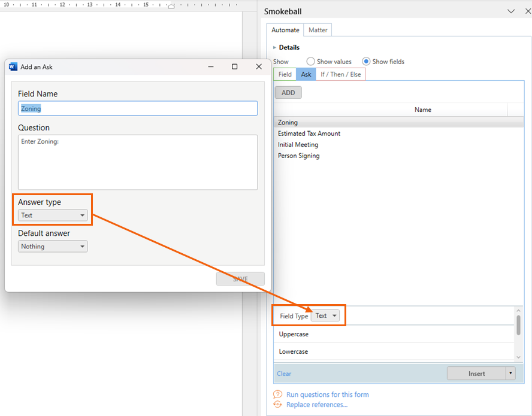The height and width of the screenshot is (416, 532).
Task: Choose the Uppercase format option
Action: pos(394,334)
